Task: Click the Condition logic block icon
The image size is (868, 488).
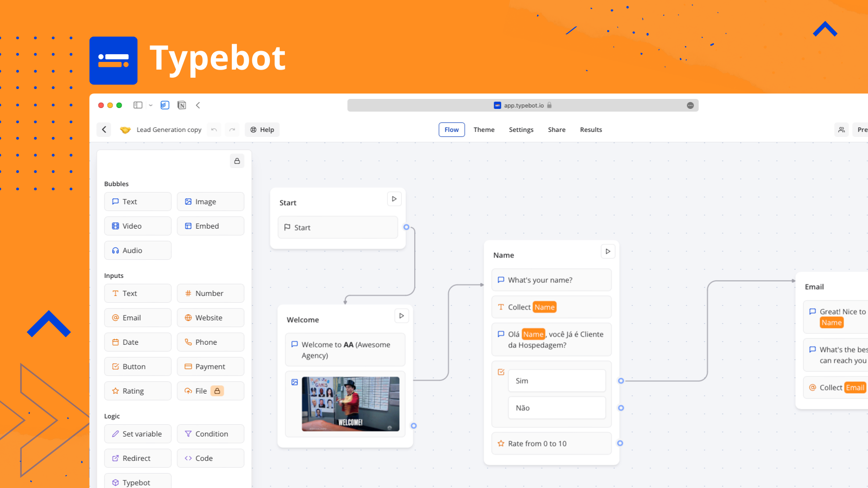Action: [188, 434]
